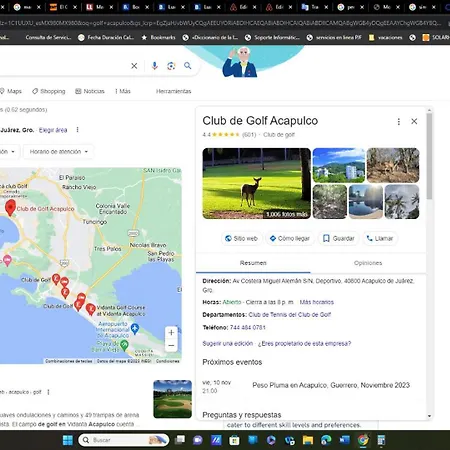Screen dimensions: 450x450
Task: Click the Cómo llegar button
Action: click(x=290, y=238)
